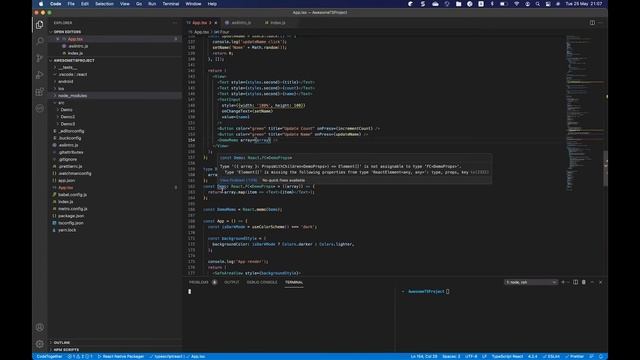Click the Split Editor icon
This screenshot has width=640, height=360.
pos(592,23)
